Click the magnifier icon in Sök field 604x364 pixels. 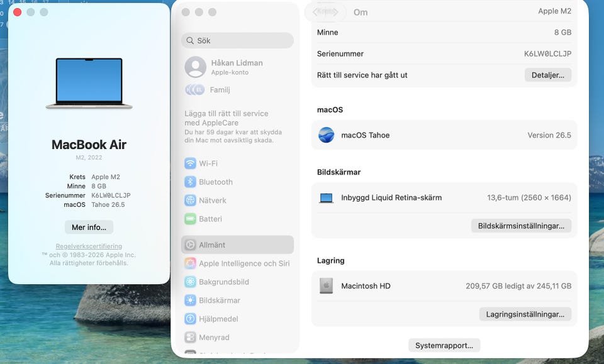190,40
